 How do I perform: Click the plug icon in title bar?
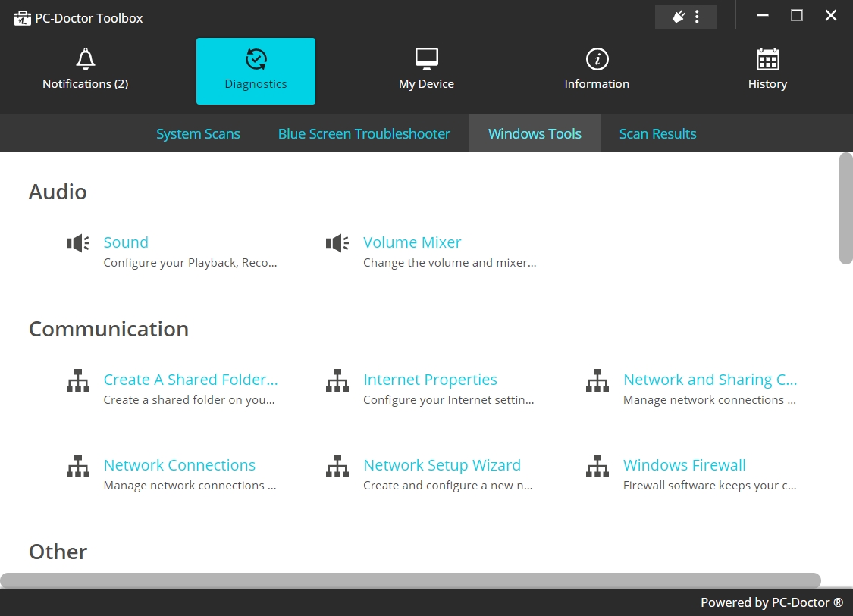click(x=679, y=17)
